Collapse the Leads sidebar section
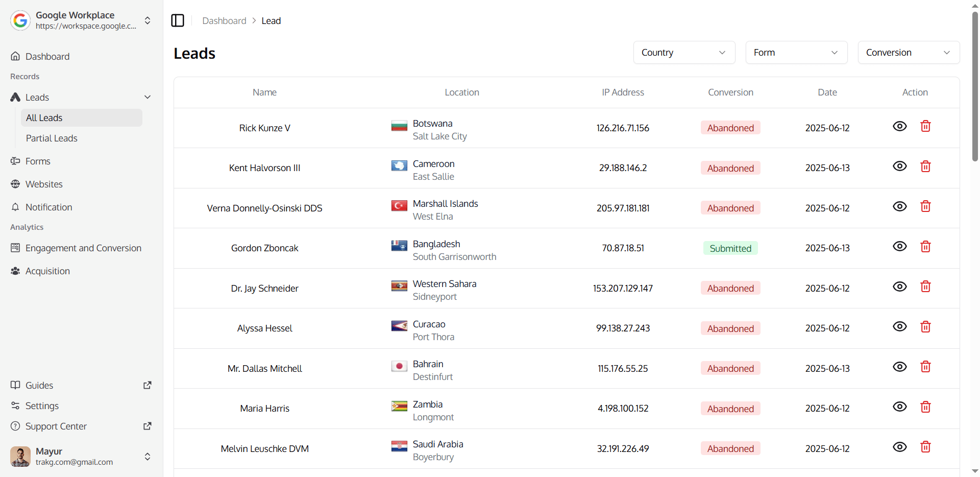 coord(148,97)
